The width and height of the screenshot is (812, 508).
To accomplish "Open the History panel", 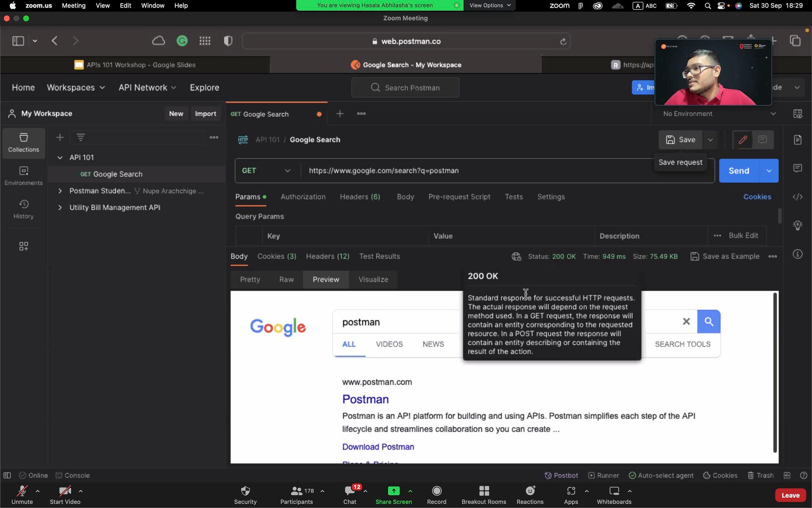I will tap(23, 209).
